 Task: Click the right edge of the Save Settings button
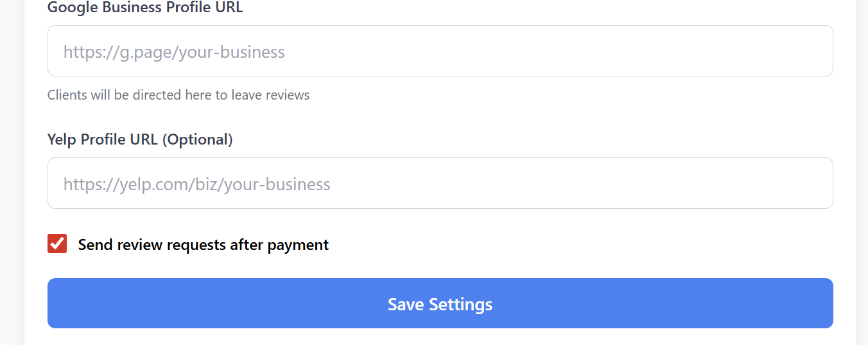click(823, 303)
